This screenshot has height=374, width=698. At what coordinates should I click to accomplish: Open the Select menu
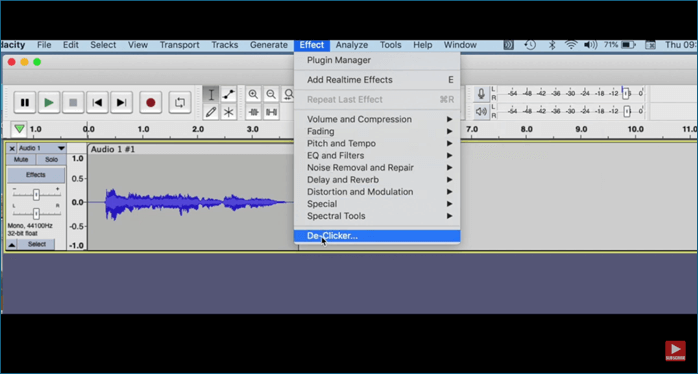[x=103, y=45]
